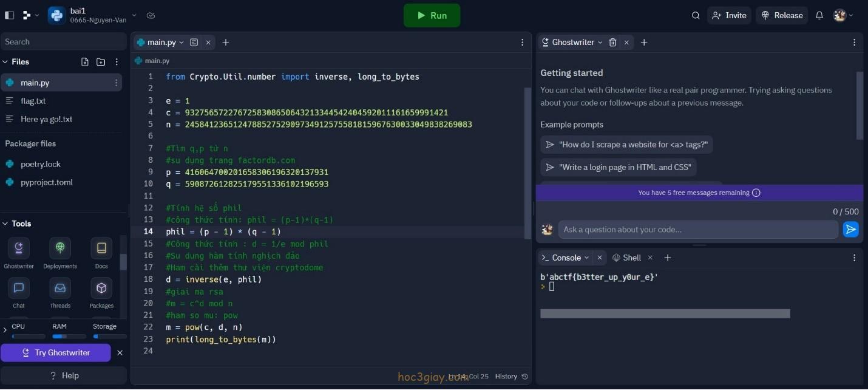Collapse the Files section
Image resolution: width=868 pixels, height=390 pixels.
[5, 62]
